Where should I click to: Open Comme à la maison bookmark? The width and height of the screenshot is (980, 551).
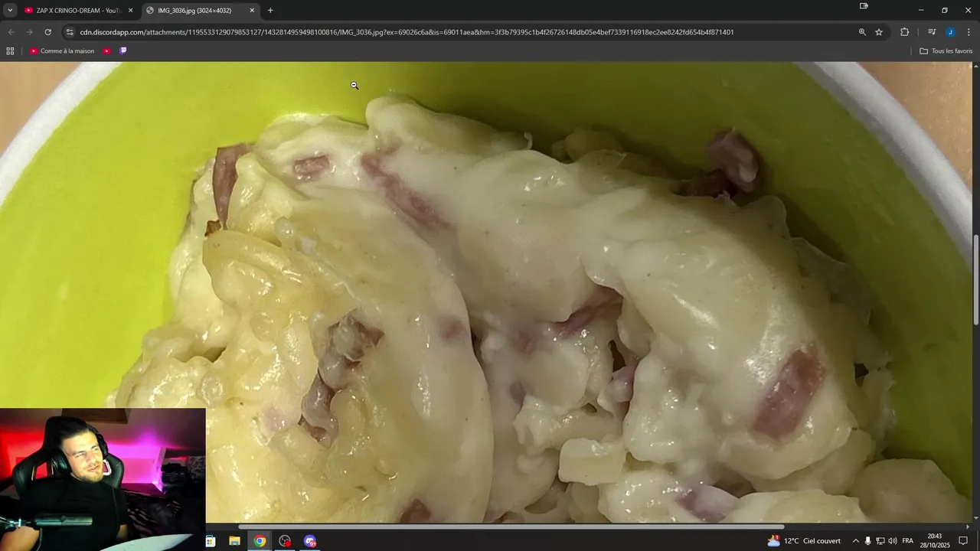tap(62, 51)
